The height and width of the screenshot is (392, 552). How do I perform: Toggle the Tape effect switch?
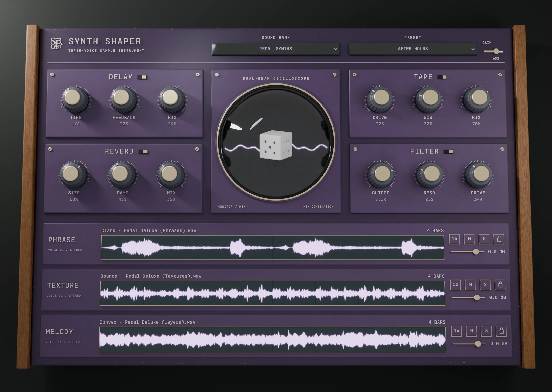click(x=442, y=77)
